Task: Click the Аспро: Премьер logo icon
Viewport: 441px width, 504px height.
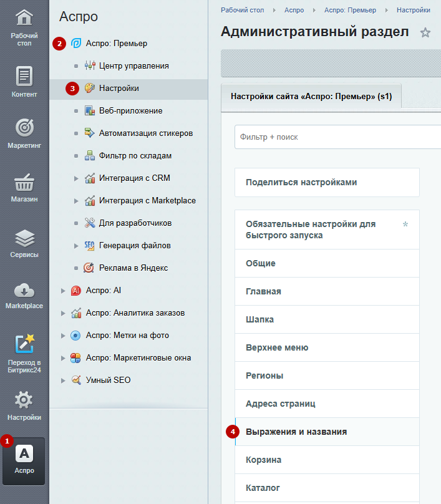Action: click(x=76, y=43)
